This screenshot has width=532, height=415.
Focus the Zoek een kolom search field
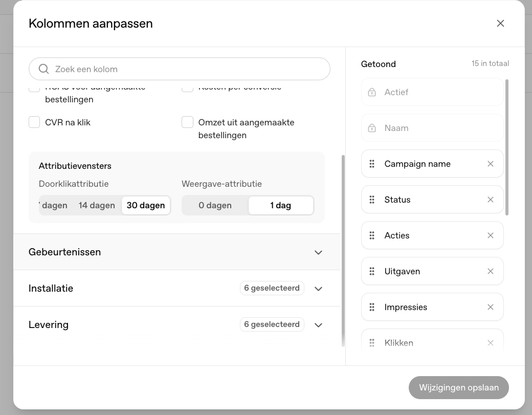point(180,69)
